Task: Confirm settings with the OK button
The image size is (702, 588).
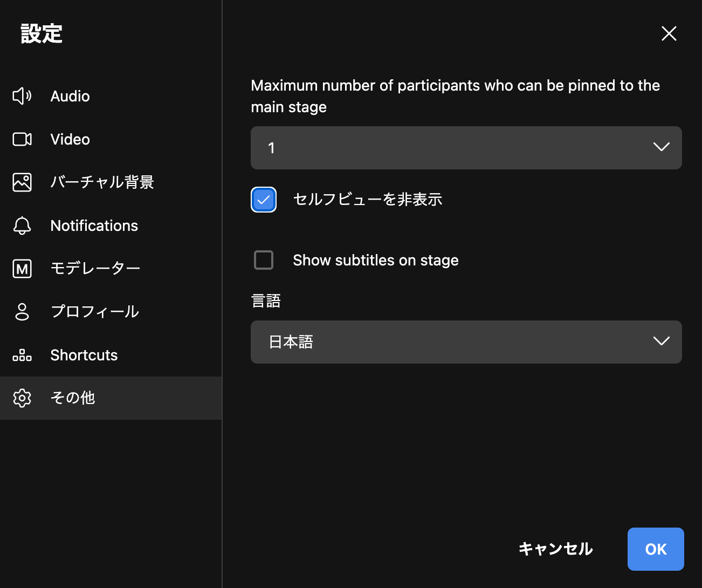Action: (656, 549)
